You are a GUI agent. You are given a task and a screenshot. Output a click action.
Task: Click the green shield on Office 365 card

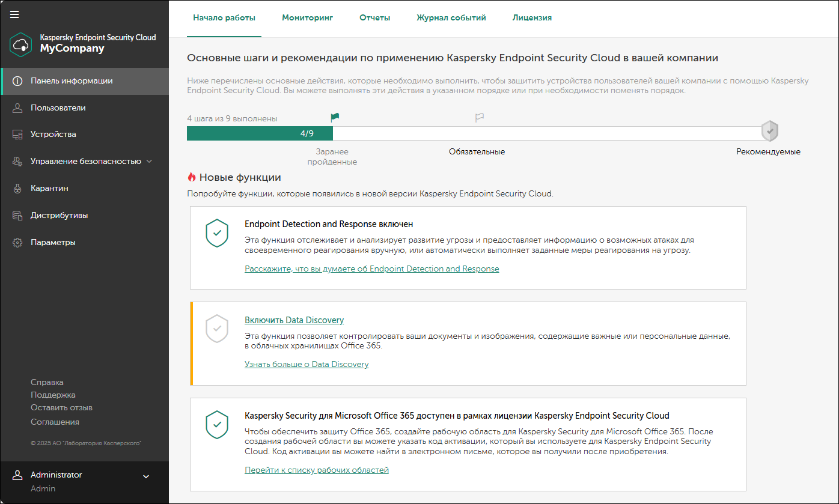217,424
